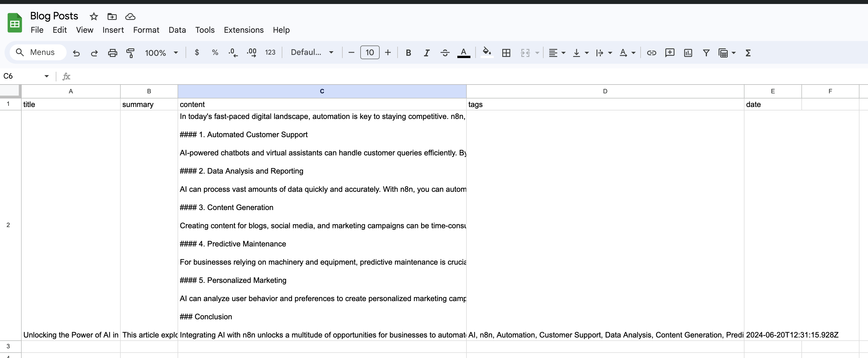Screen dimensions: 868x358
Task: Click the 'summary' header cell
Action: (149, 104)
